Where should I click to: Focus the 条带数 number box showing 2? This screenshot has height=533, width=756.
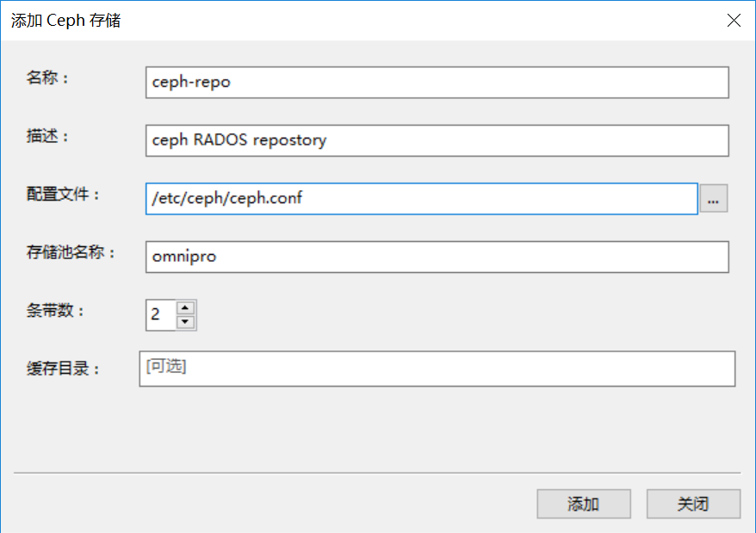pos(160,315)
